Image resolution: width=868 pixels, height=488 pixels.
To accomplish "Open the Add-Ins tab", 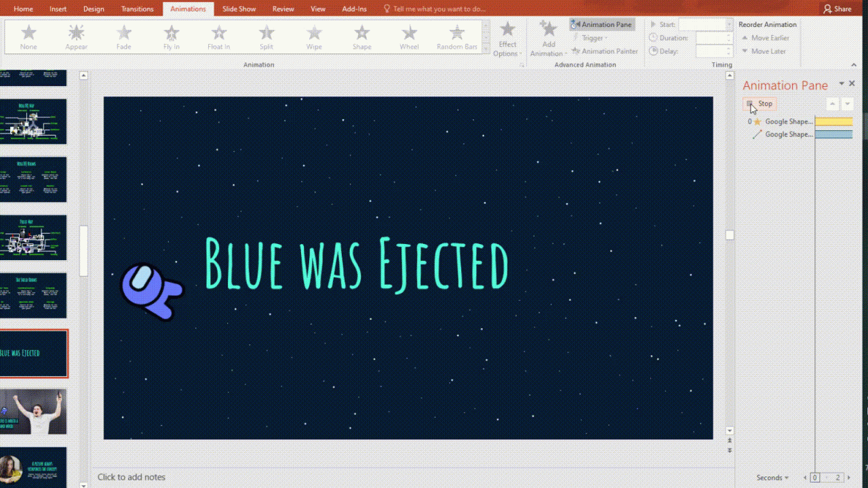I will [x=354, y=9].
